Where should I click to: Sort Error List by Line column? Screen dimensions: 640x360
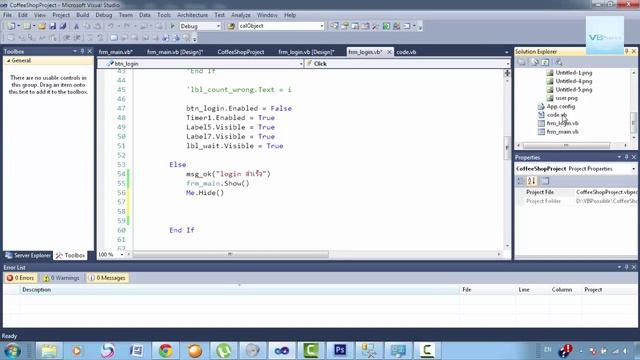coord(532,290)
